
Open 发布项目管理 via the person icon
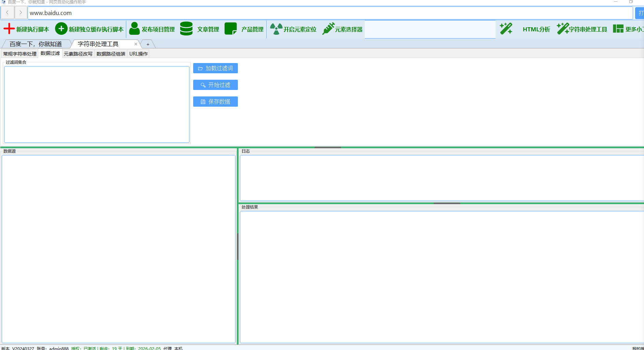click(x=134, y=29)
